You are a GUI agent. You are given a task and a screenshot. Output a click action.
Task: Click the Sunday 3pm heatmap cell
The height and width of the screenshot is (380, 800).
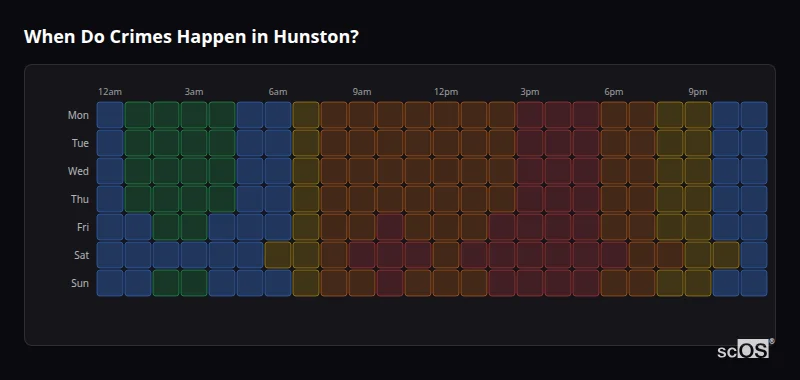click(x=530, y=283)
